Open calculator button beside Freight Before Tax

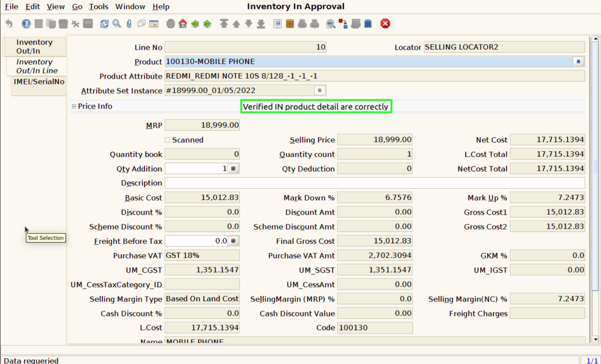[233, 241]
